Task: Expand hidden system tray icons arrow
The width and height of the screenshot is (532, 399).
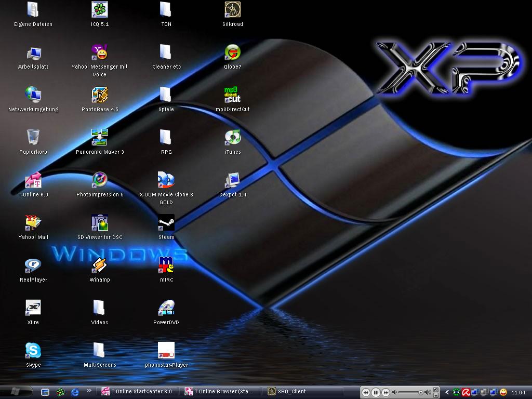Action: 447,392
